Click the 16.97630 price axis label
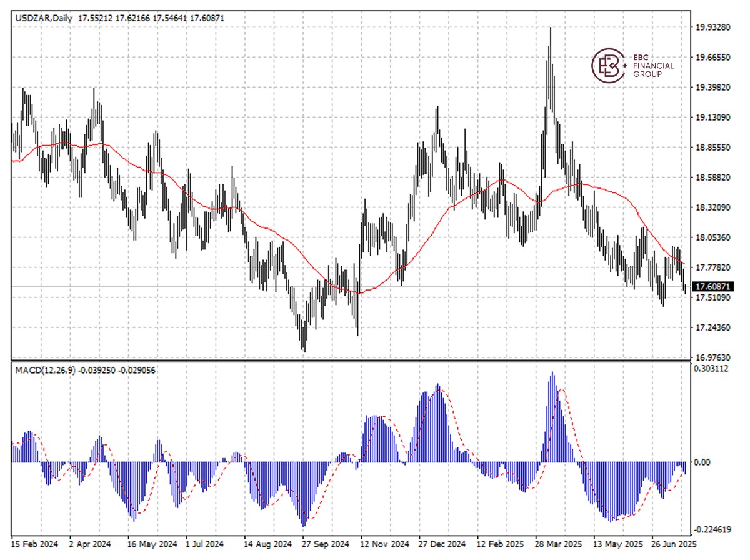750x560 pixels. (712, 357)
